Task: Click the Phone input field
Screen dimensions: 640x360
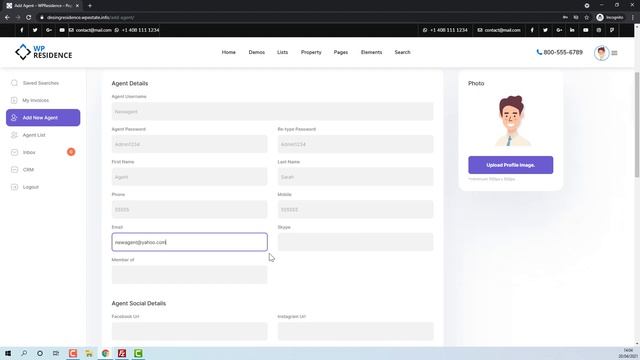Action: point(189,209)
